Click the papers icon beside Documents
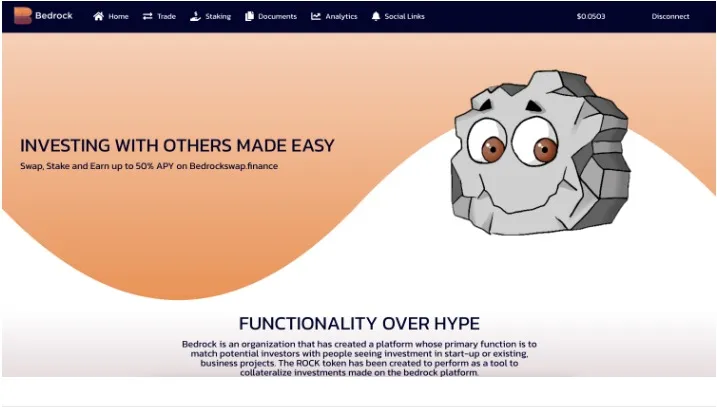This screenshot has width=717, height=407. pos(249,16)
